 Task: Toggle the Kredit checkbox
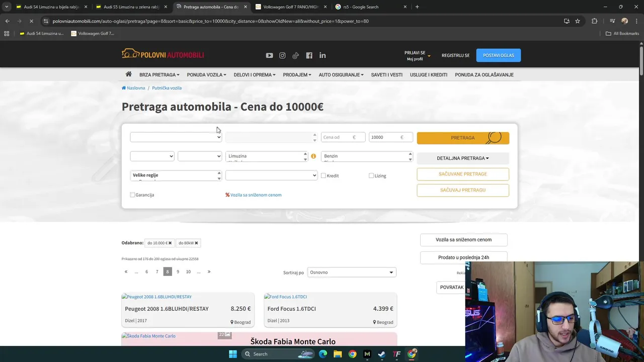click(324, 175)
